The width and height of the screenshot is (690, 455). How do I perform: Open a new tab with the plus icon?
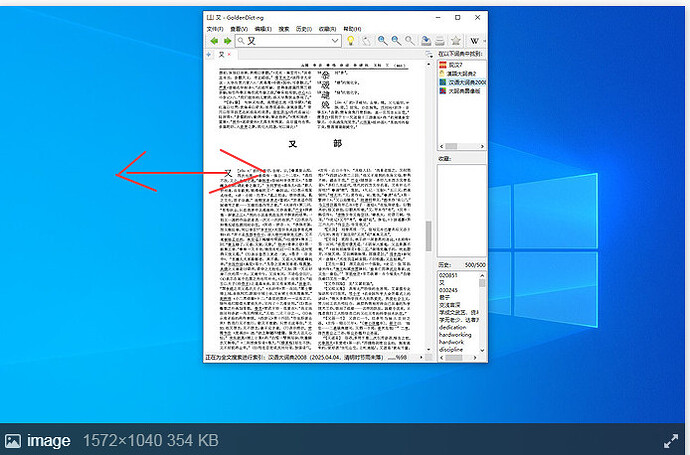209,55
